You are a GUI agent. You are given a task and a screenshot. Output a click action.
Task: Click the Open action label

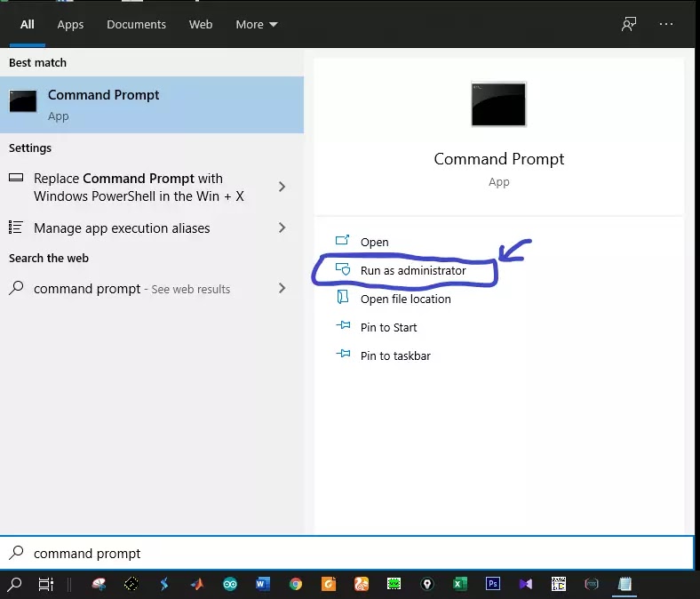coord(375,242)
